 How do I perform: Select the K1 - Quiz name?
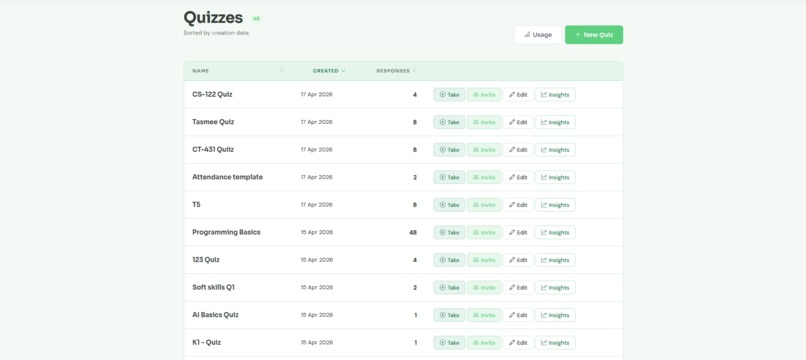[207, 342]
